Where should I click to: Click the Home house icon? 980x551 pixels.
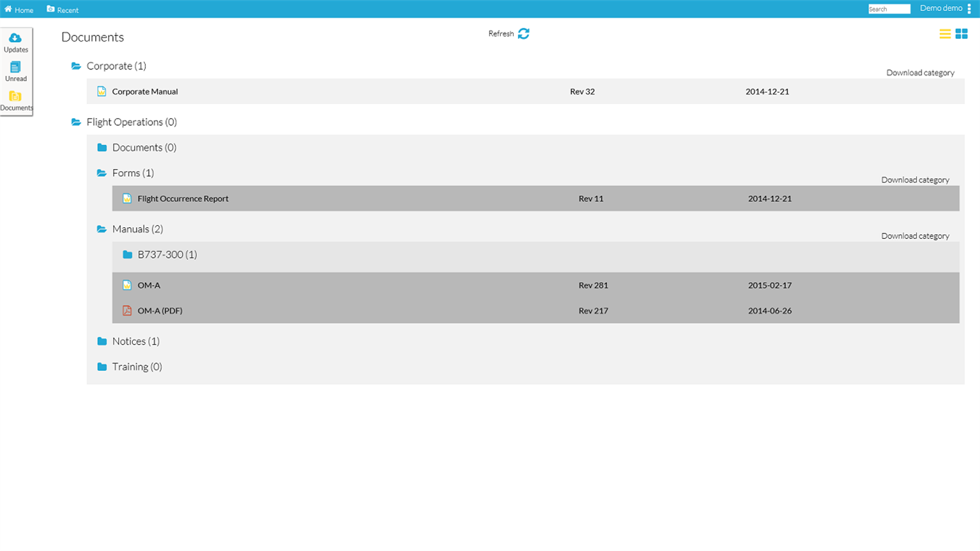click(8, 9)
